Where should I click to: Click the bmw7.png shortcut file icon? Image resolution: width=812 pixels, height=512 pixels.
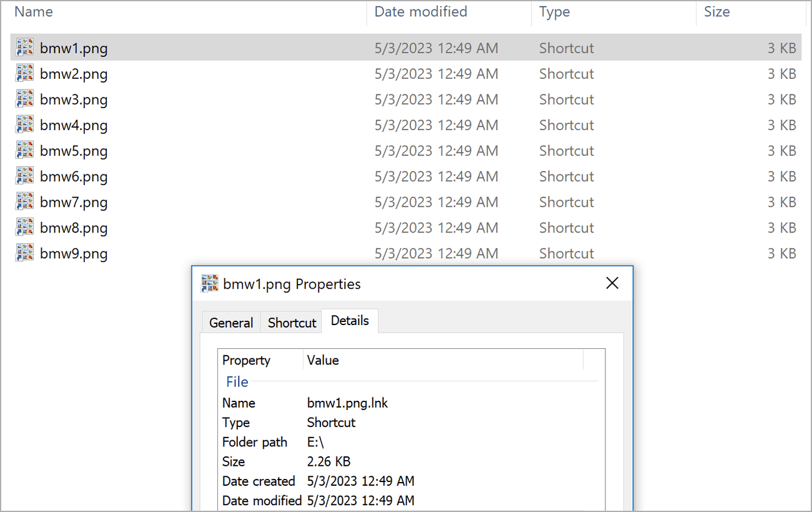click(x=24, y=202)
